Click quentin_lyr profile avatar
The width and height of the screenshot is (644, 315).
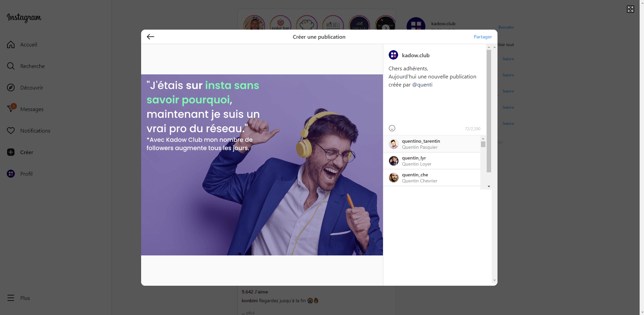pos(394,161)
